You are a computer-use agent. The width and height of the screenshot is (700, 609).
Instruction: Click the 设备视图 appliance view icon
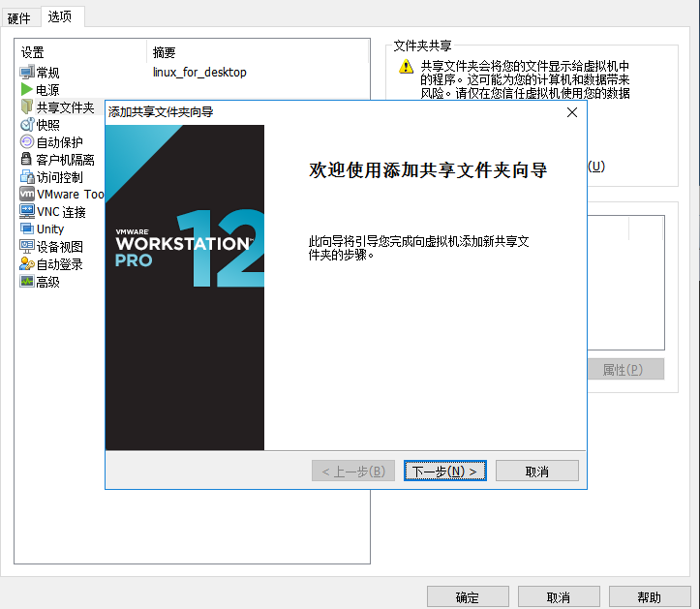(27, 246)
